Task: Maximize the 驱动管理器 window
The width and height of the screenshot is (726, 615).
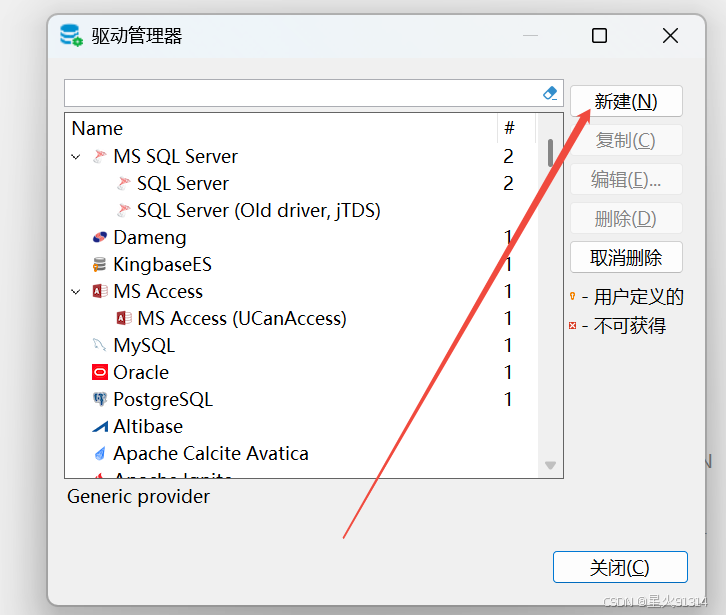Action: (600, 36)
